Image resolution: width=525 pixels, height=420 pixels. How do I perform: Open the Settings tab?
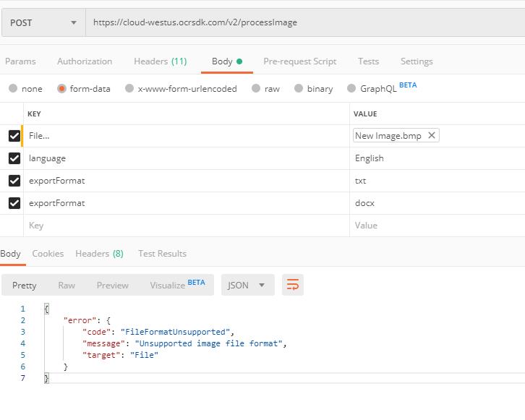(417, 61)
